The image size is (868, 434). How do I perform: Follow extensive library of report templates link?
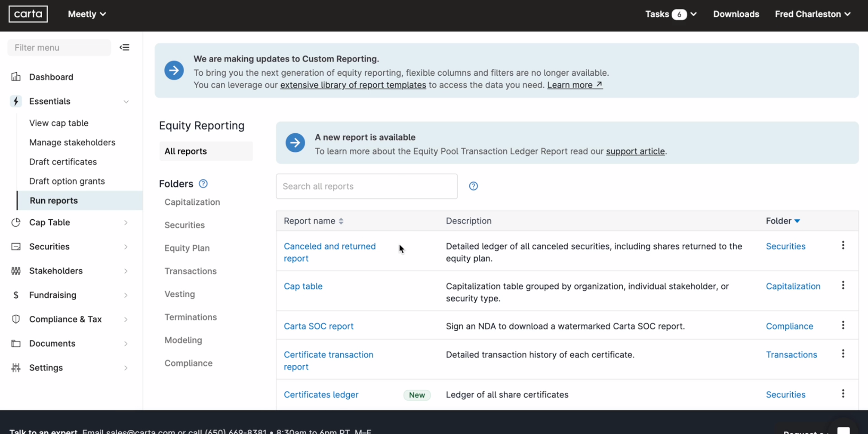(353, 85)
